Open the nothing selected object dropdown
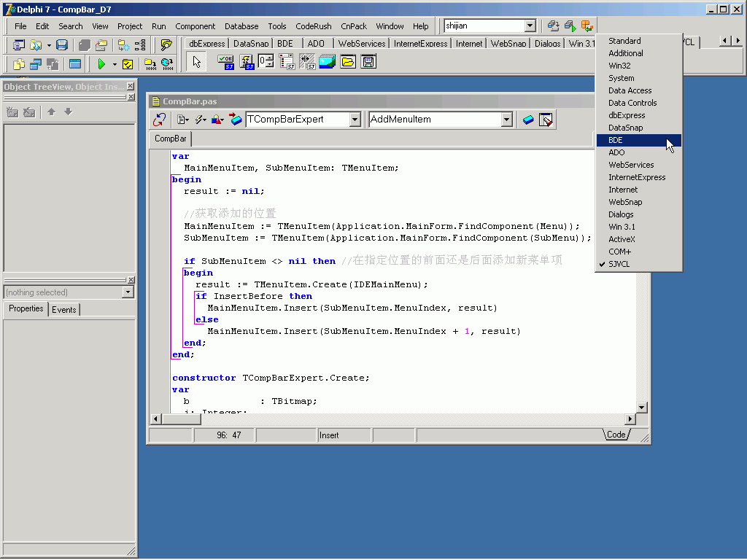 pyautogui.click(x=128, y=292)
